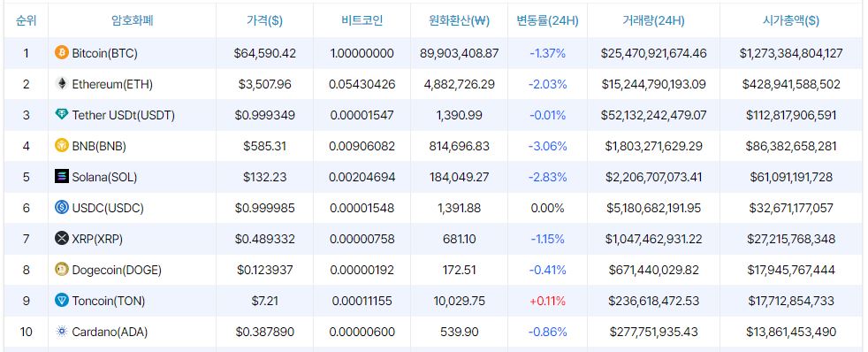868x352 pixels.
Task: Open the Bitcoin(BTC) link
Action: (x=104, y=54)
